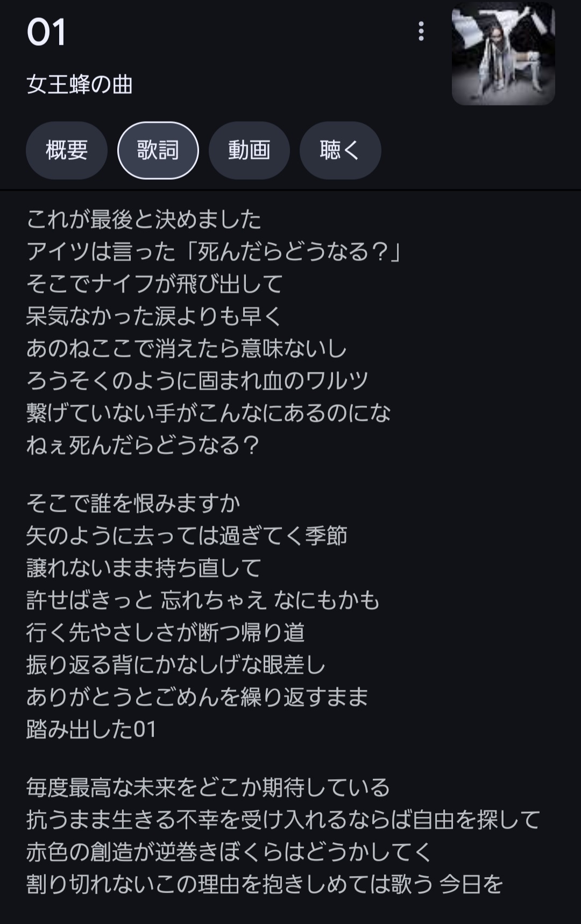
Task: Click the song title "01" heading
Action: tap(47, 32)
